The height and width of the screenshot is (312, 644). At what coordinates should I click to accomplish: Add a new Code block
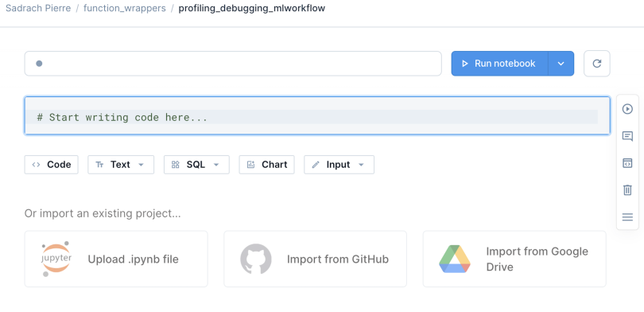pos(52,165)
